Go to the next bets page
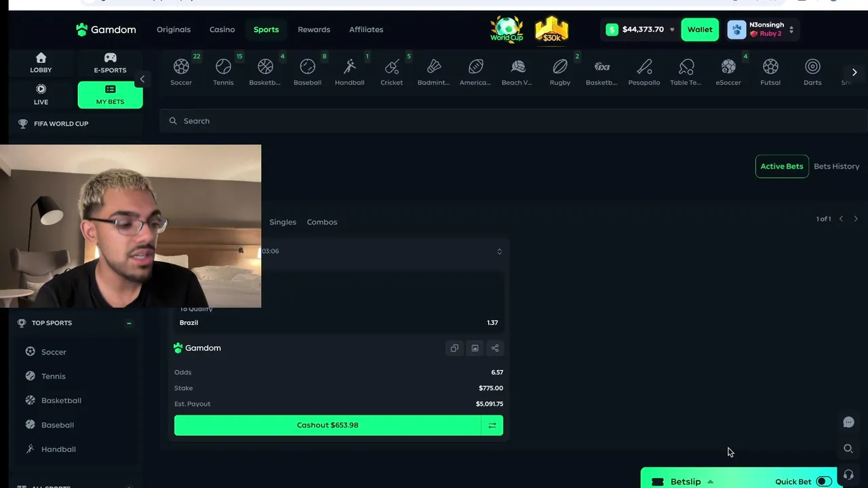Image resolution: width=868 pixels, height=488 pixels. coord(856,219)
